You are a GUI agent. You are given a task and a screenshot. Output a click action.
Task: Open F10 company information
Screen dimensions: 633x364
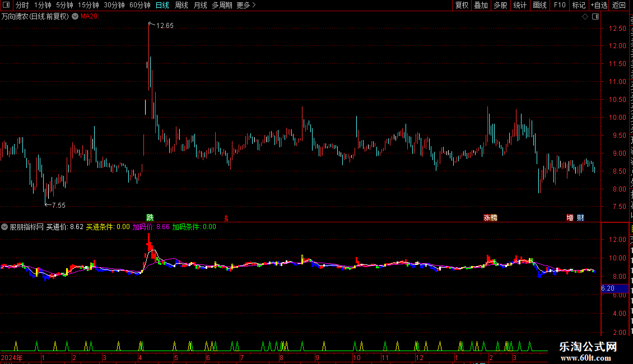click(560, 5)
